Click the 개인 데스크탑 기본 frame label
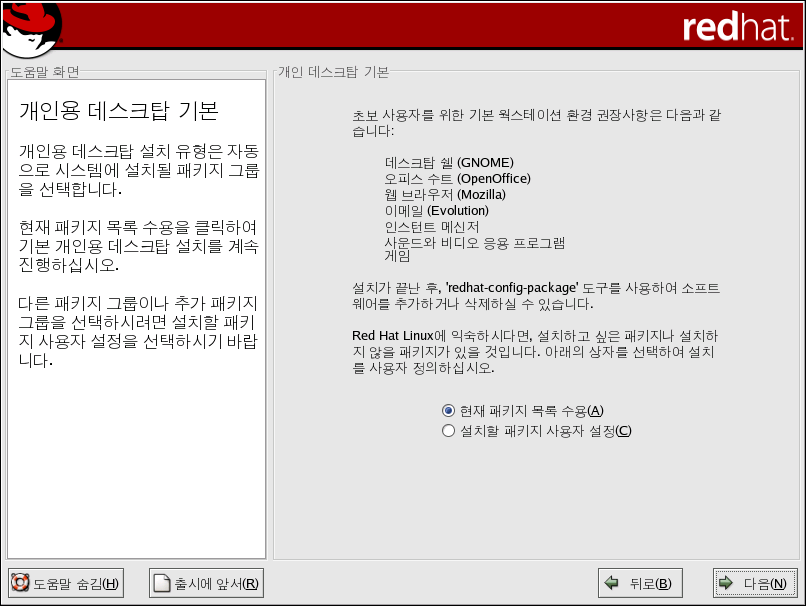Viewport: 806px width, 606px height. click(333, 72)
